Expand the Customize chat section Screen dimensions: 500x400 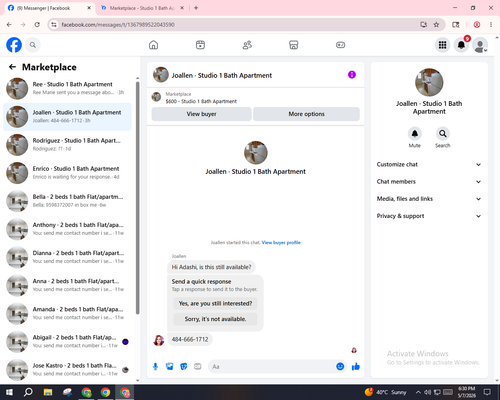[429, 164]
